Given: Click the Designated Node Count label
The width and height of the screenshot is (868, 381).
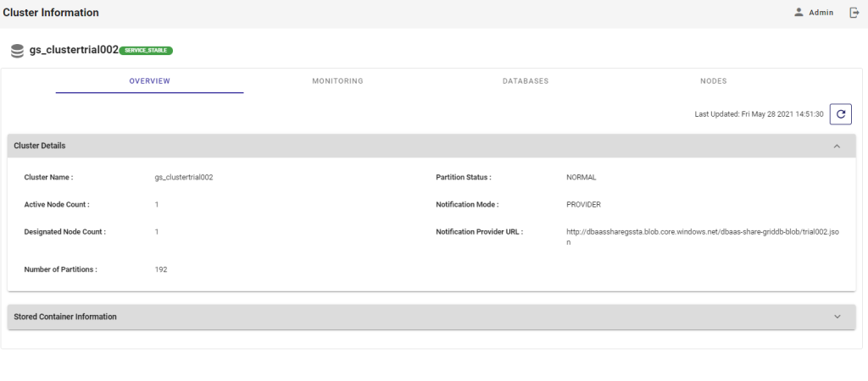Looking at the screenshot, I should 64,232.
